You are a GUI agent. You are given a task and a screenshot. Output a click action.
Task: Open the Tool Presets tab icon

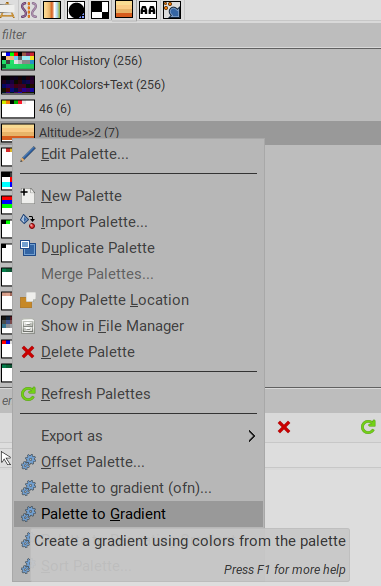[x=172, y=9]
